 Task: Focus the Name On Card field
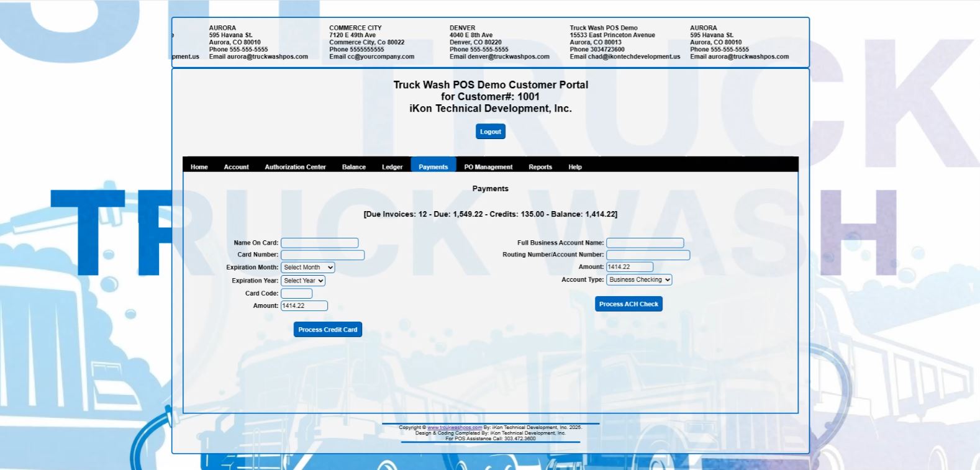pos(320,243)
